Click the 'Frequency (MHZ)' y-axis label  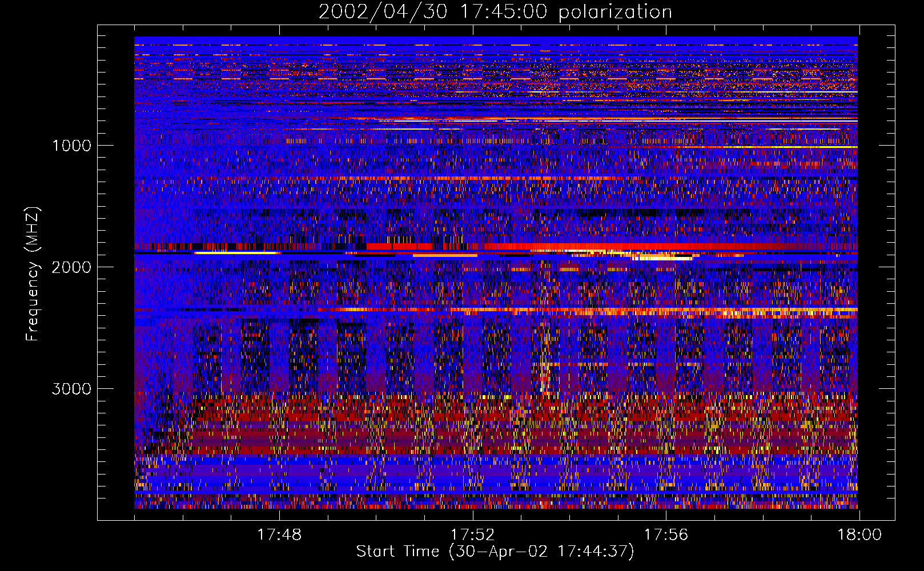click(x=33, y=274)
